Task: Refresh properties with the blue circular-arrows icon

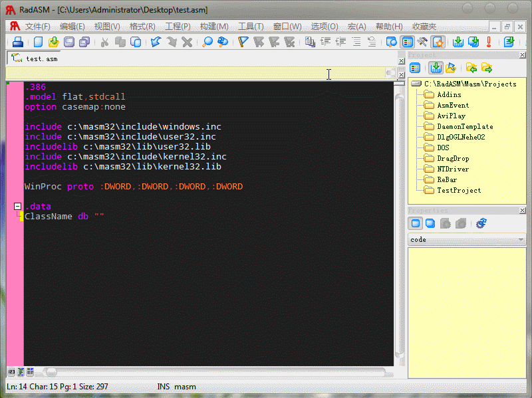Action: (481, 223)
